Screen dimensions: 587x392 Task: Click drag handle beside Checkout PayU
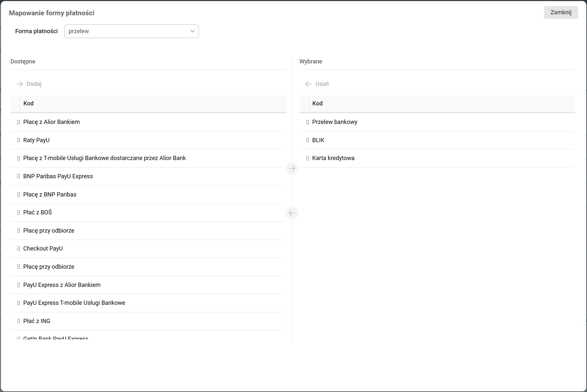click(x=19, y=249)
